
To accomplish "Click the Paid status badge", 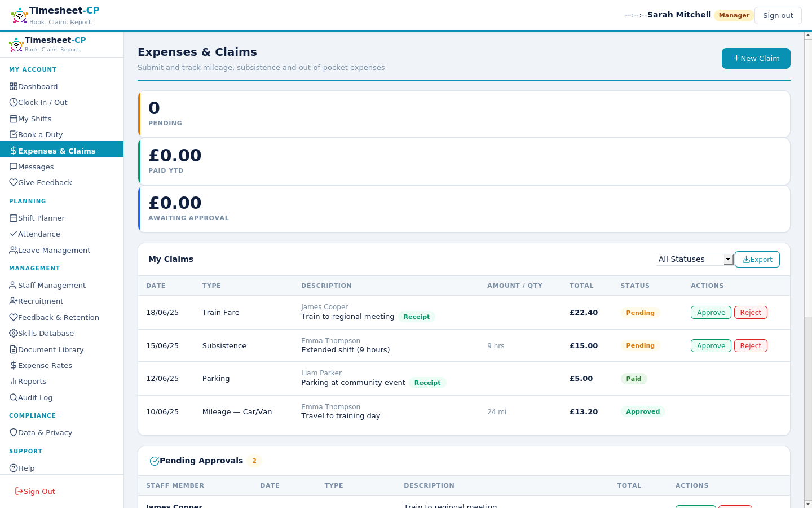I will pos(634,379).
